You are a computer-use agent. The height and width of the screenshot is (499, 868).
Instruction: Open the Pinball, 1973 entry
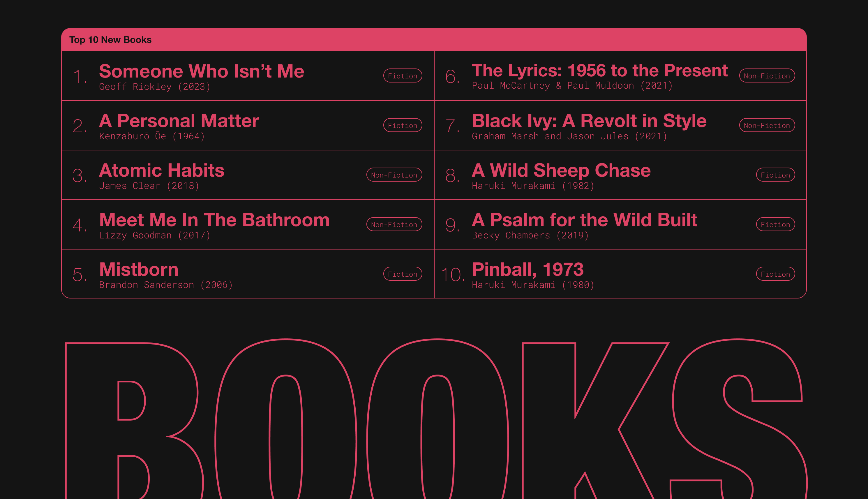click(x=528, y=269)
